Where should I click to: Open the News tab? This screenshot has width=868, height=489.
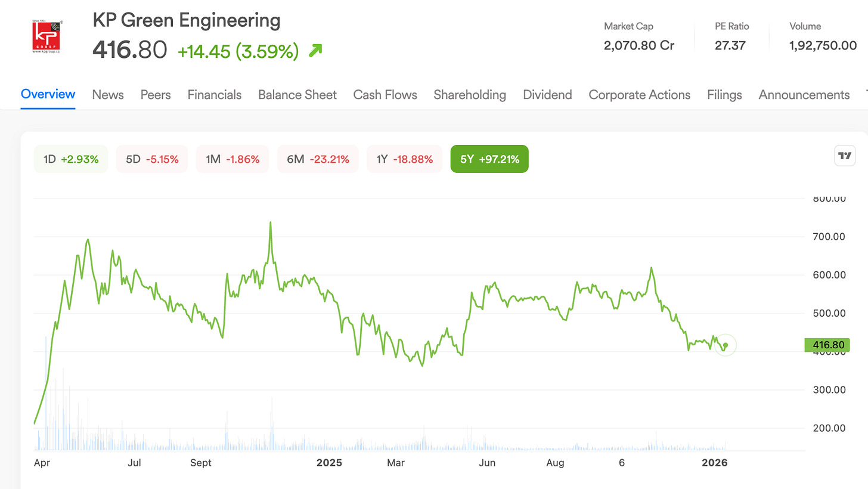coord(108,95)
